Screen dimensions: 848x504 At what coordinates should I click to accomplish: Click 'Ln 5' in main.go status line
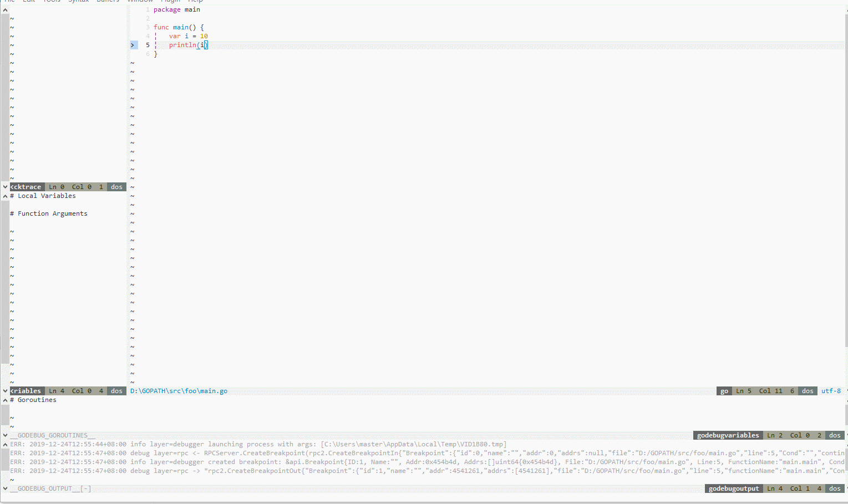tap(744, 391)
